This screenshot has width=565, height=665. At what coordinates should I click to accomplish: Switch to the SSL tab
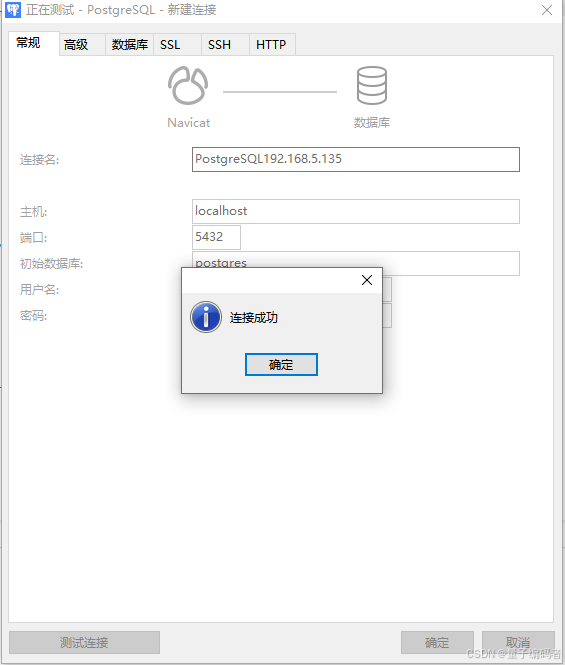pyautogui.click(x=177, y=44)
